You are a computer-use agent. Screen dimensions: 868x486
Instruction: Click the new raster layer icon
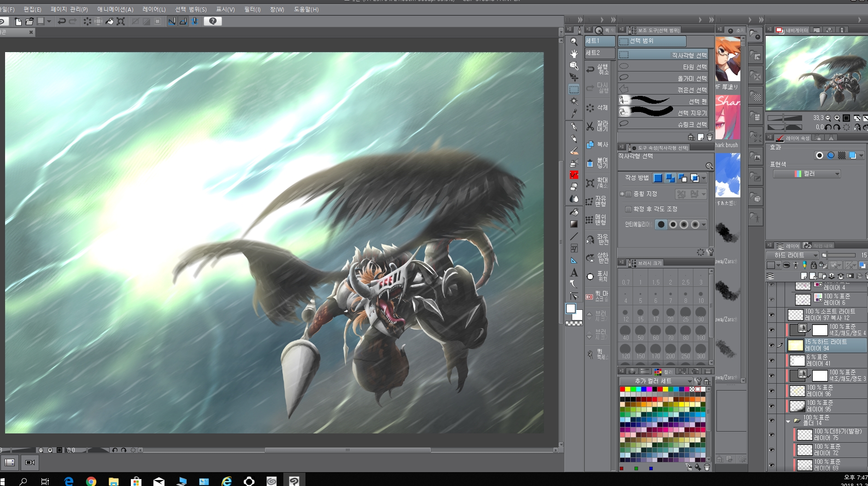point(804,276)
